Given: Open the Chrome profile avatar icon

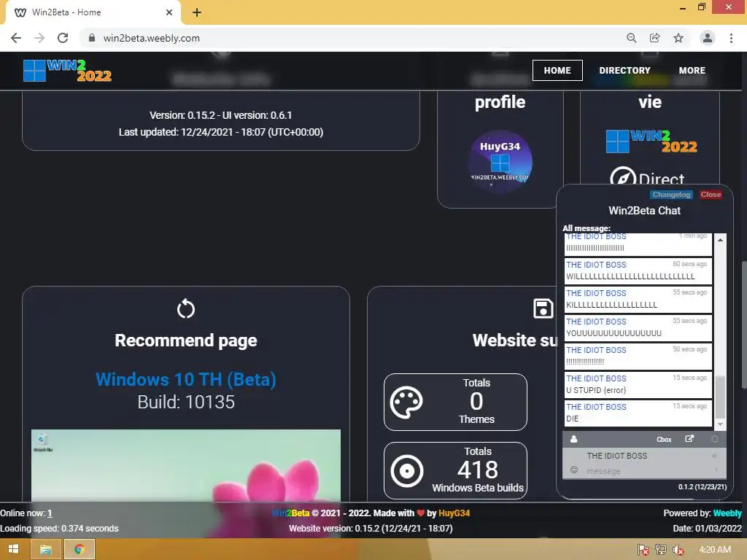Looking at the screenshot, I should (708, 38).
